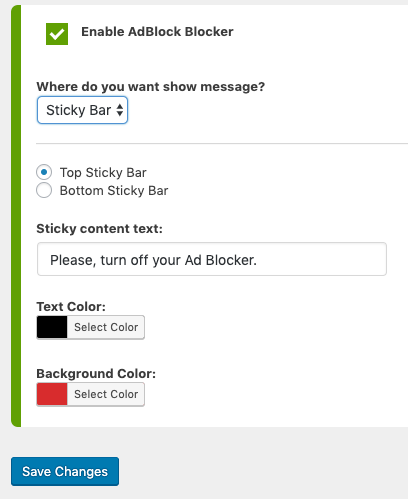Screen dimensions: 408x499
Task: Click 'Where do you want show message?' heading
Action: 151,87
